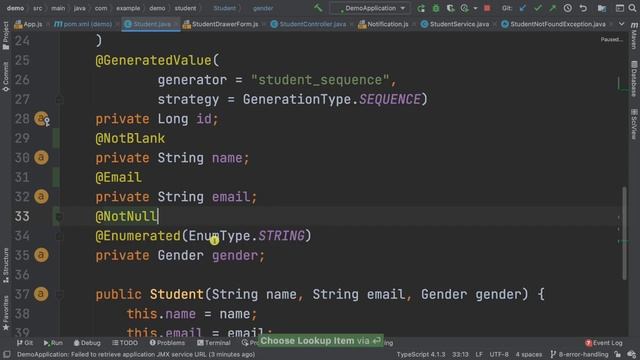Viewport: 640px width, 360px height.
Task: Click the 33:13 line-column indicator
Action: click(x=460, y=354)
